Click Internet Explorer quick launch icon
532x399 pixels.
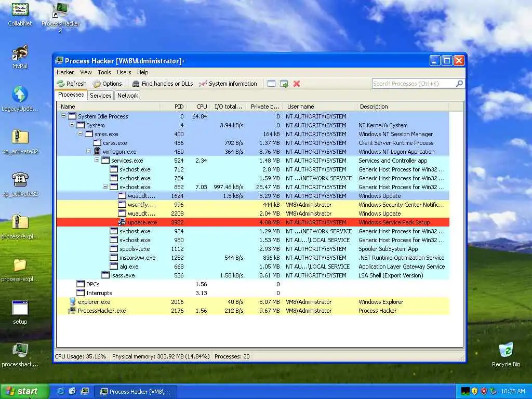point(60,391)
